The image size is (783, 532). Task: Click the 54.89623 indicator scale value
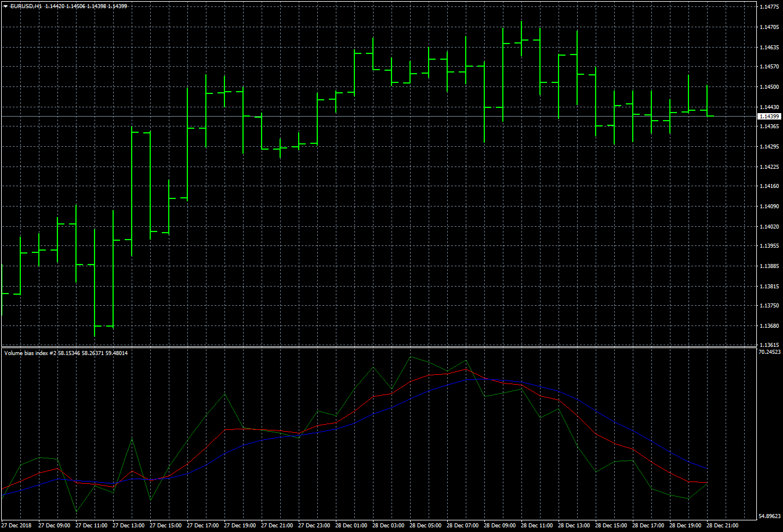pyautogui.click(x=770, y=516)
